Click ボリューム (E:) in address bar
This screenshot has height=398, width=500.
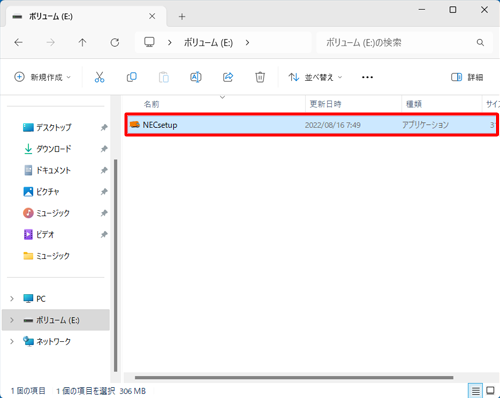click(208, 43)
